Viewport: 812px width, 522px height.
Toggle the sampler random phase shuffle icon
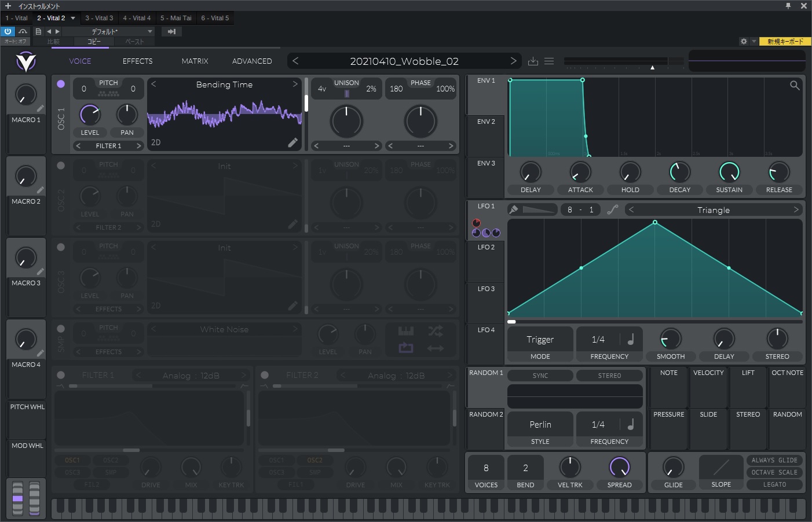pyautogui.click(x=436, y=330)
